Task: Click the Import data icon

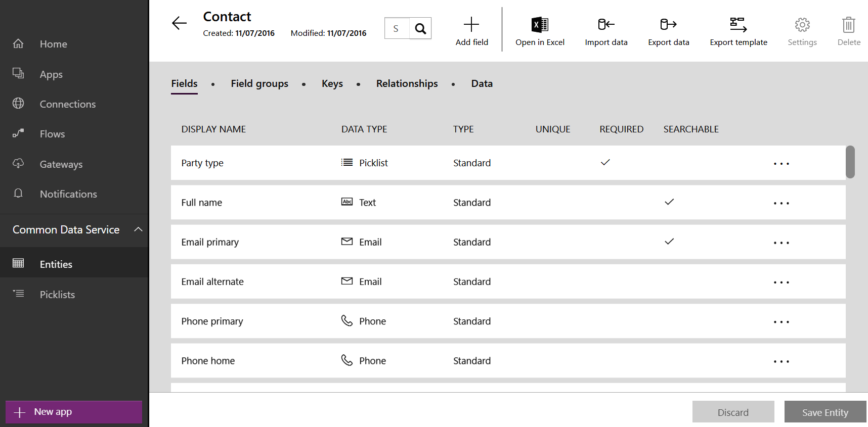Action: 606,24
